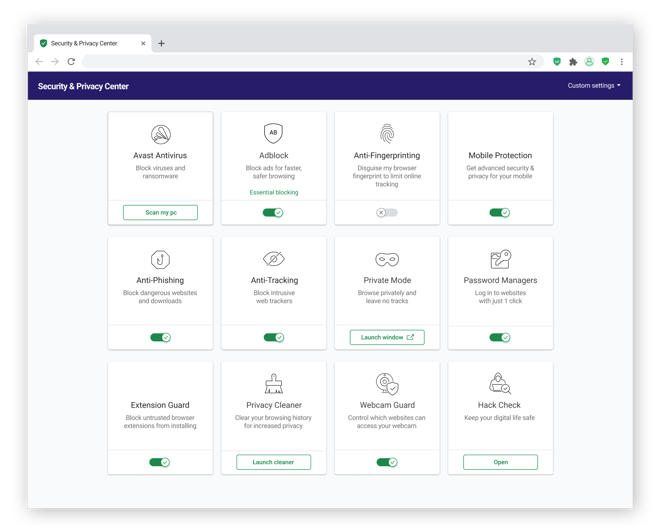The height and width of the screenshot is (532, 660).
Task: Click the Mobile Protection card title
Action: 500,155
